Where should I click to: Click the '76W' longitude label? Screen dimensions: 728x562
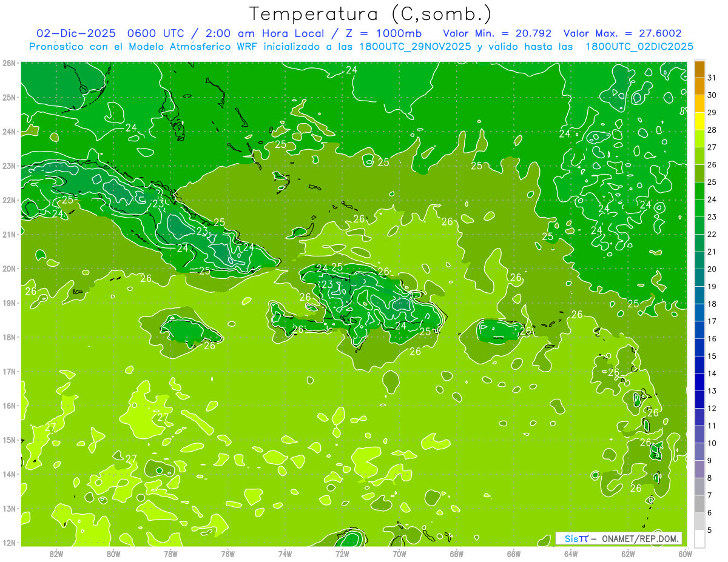(227, 554)
